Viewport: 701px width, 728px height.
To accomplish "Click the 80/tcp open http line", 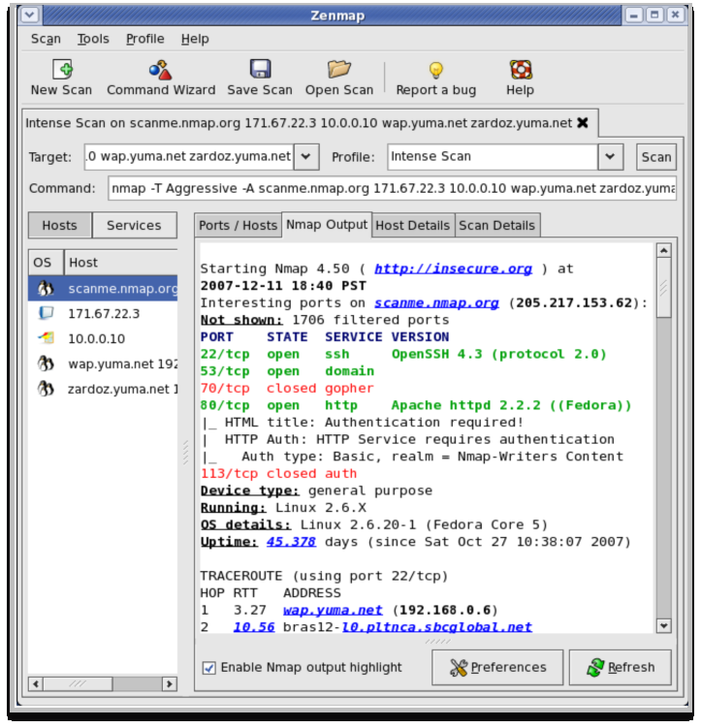I will pos(416,405).
